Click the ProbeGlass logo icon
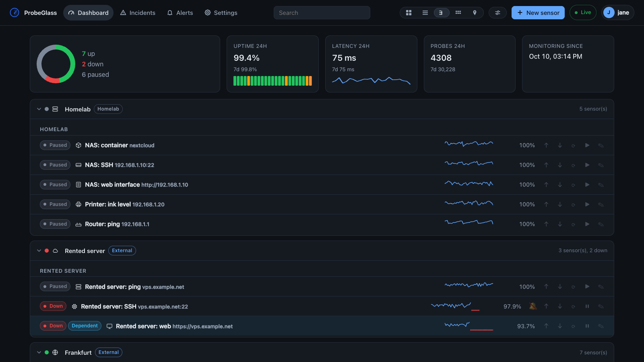 14,12
